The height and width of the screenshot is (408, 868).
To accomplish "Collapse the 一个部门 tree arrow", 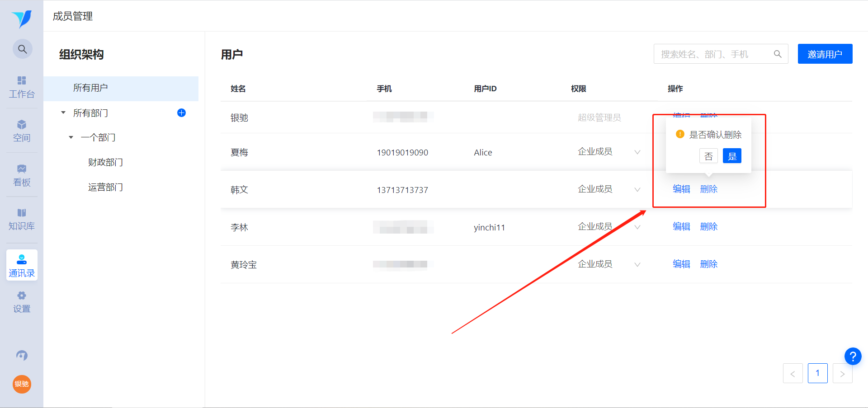I will [71, 137].
